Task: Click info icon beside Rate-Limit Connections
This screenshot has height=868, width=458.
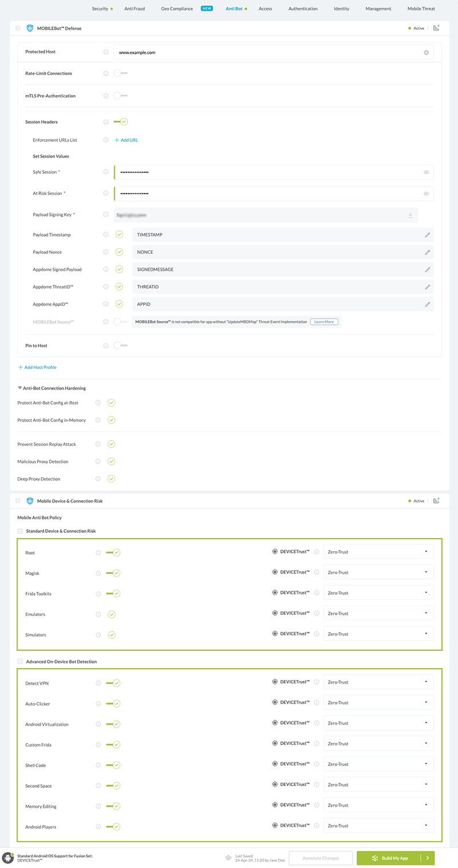Action: coord(106,73)
